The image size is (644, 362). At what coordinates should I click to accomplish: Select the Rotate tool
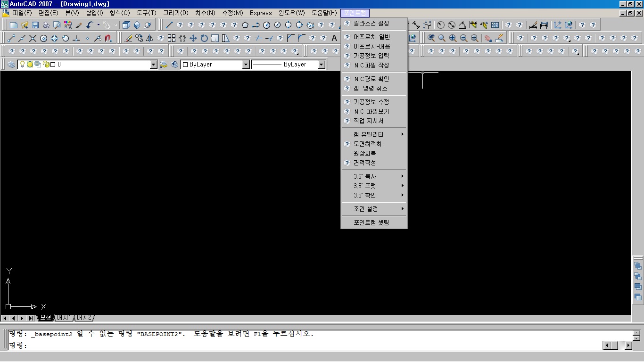204,38
